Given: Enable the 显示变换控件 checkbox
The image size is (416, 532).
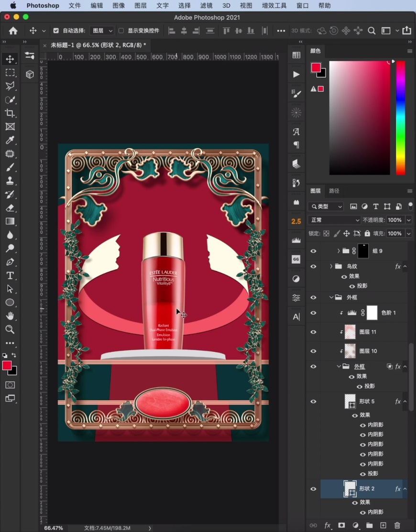Looking at the screenshot, I should point(121,31).
